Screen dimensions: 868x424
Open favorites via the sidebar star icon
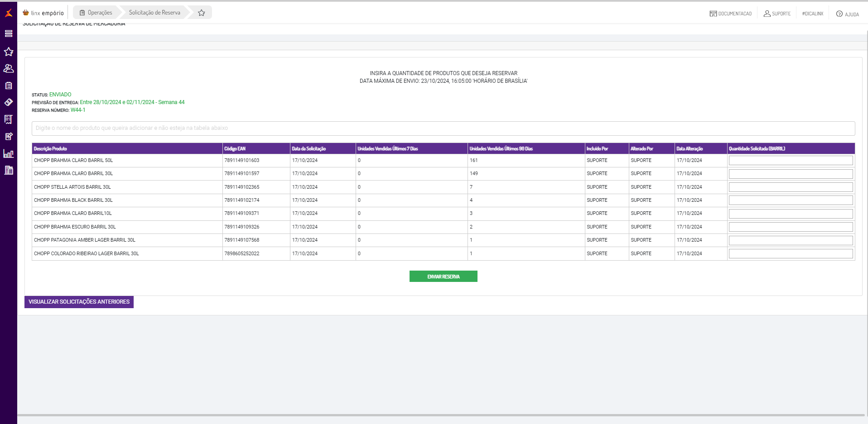9,52
